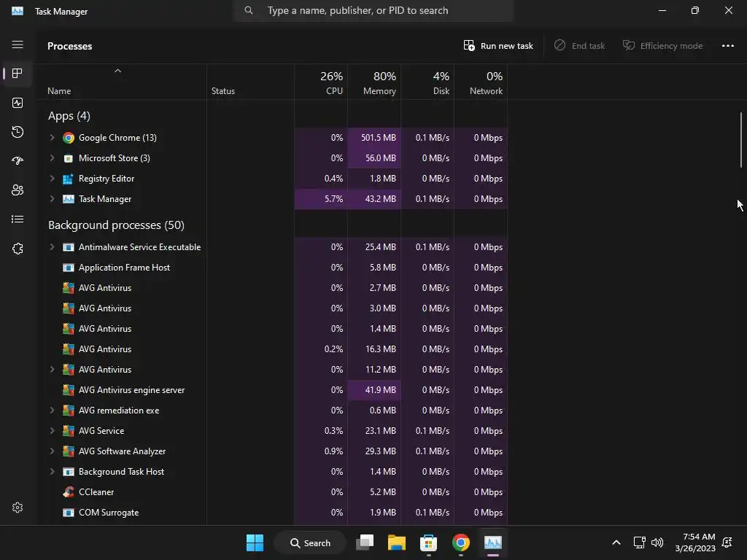
Task: Click the Registry Editor process icon
Action: 69,179
